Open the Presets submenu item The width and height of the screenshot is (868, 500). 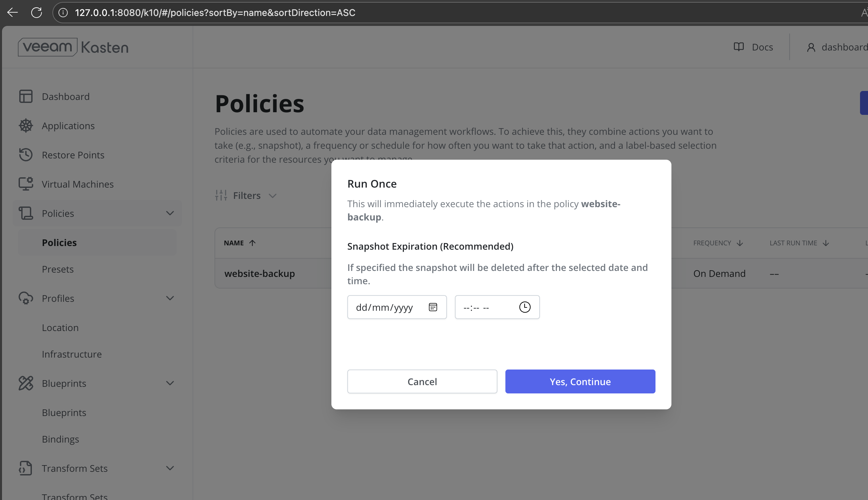(x=58, y=269)
